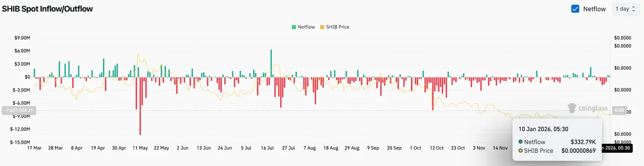
Task: Toggle the yellow SHIB Price legend swatch
Action: point(322,27)
